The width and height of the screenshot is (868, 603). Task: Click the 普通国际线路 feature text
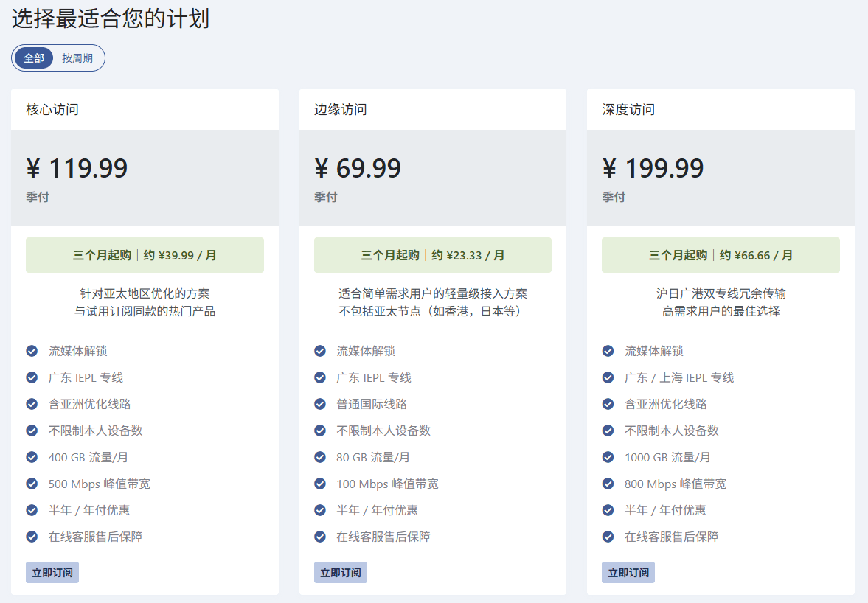(372, 405)
